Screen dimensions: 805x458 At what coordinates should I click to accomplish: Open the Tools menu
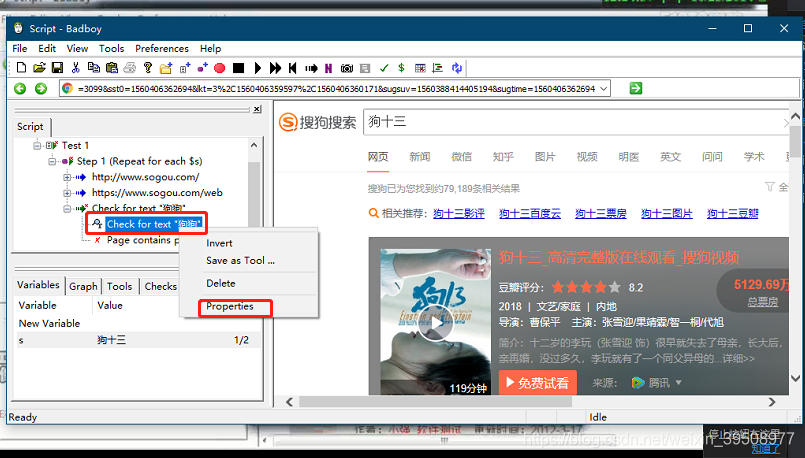(x=111, y=48)
